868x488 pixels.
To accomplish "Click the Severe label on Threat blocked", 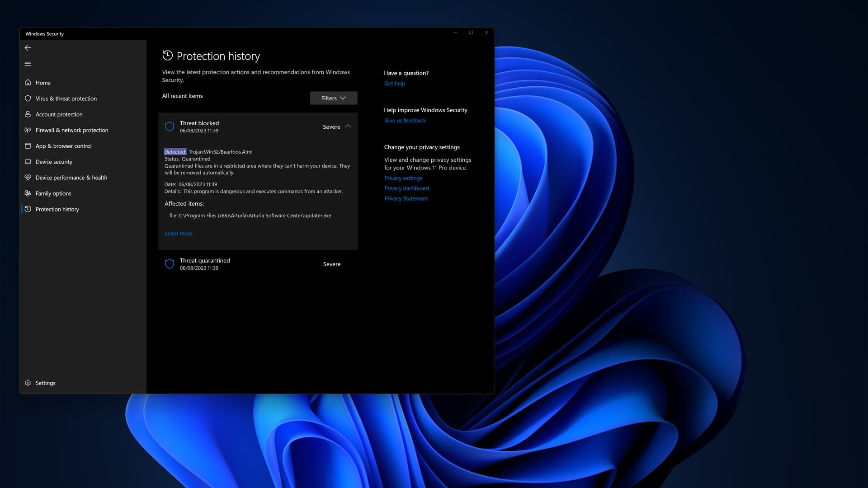I will (x=331, y=127).
